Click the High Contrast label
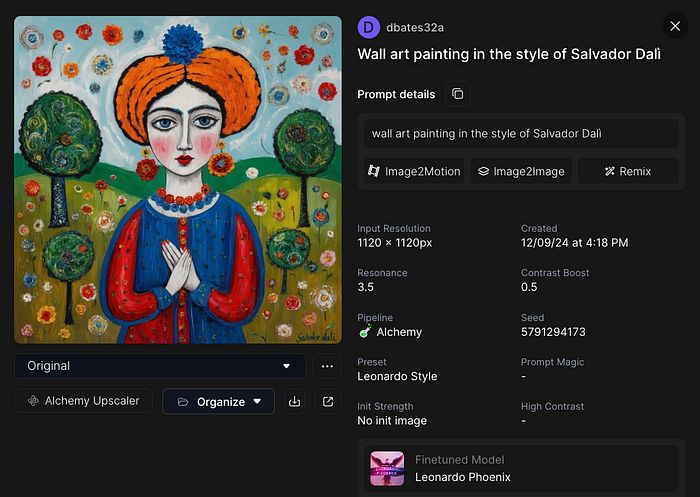 [x=552, y=406]
